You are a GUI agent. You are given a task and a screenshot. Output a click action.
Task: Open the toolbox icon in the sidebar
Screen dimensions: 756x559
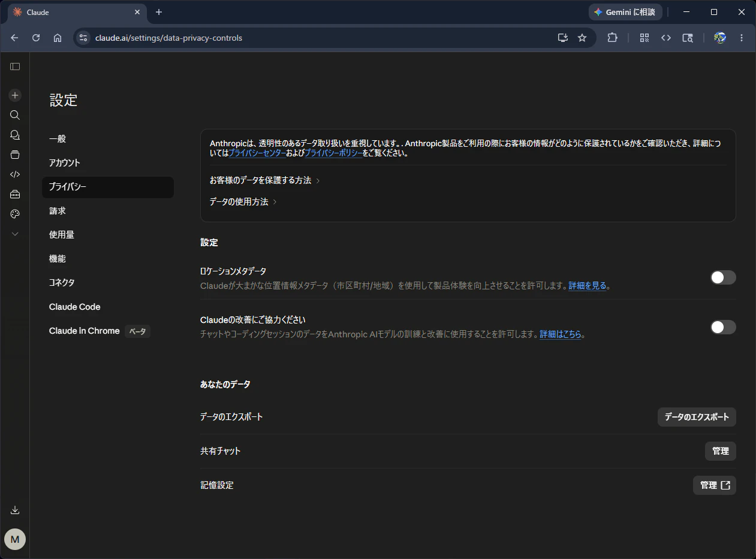tap(15, 194)
